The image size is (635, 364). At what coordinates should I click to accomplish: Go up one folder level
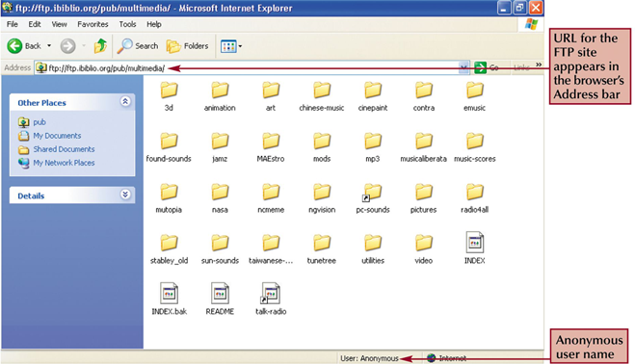(x=100, y=46)
